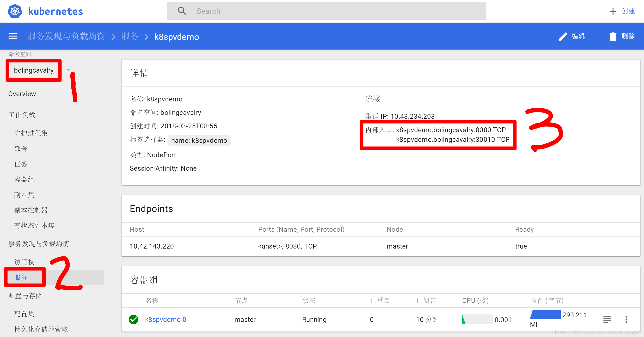
Task: Click the plus create icon
Action: point(613,12)
